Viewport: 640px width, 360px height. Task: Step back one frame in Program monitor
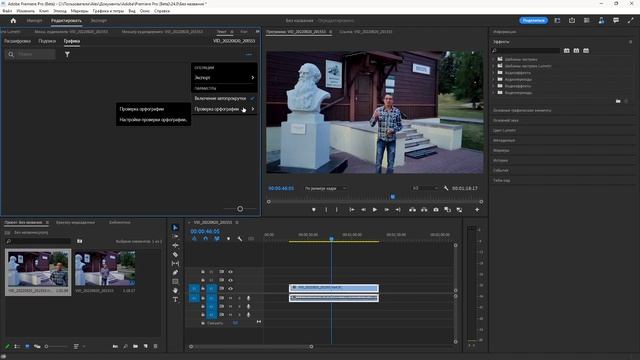[363, 209]
